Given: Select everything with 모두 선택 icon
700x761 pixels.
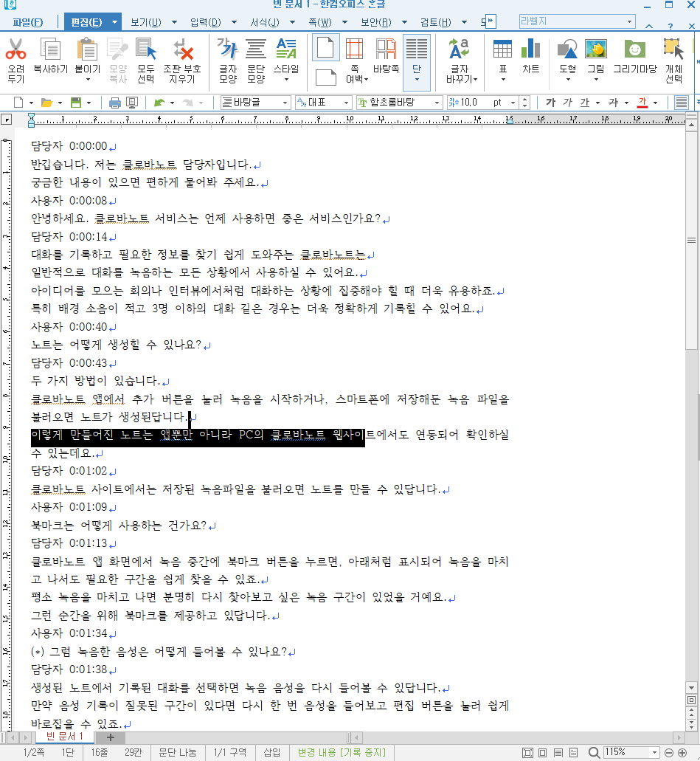Looking at the screenshot, I should [145, 50].
